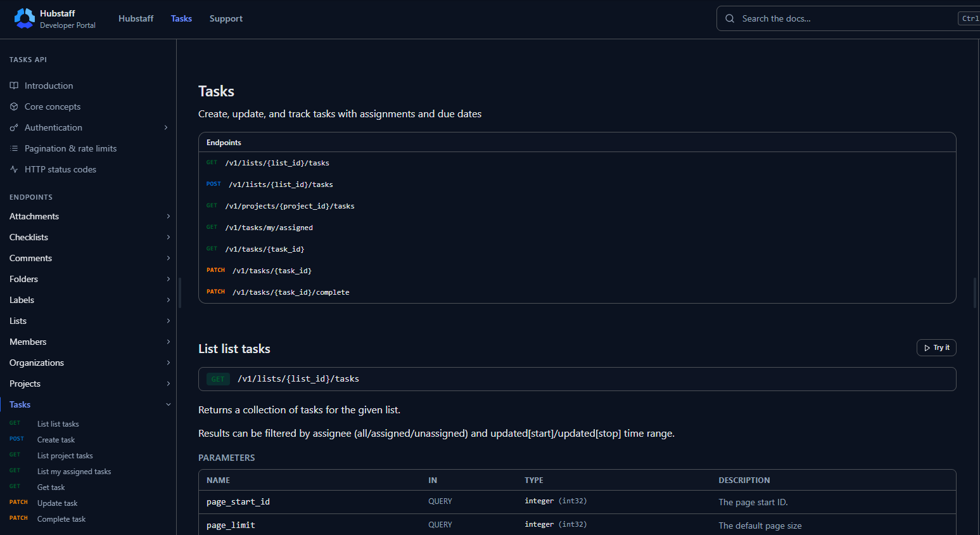This screenshot has width=980, height=535.
Task: Expand the Checklists endpoints
Action: [x=169, y=237]
